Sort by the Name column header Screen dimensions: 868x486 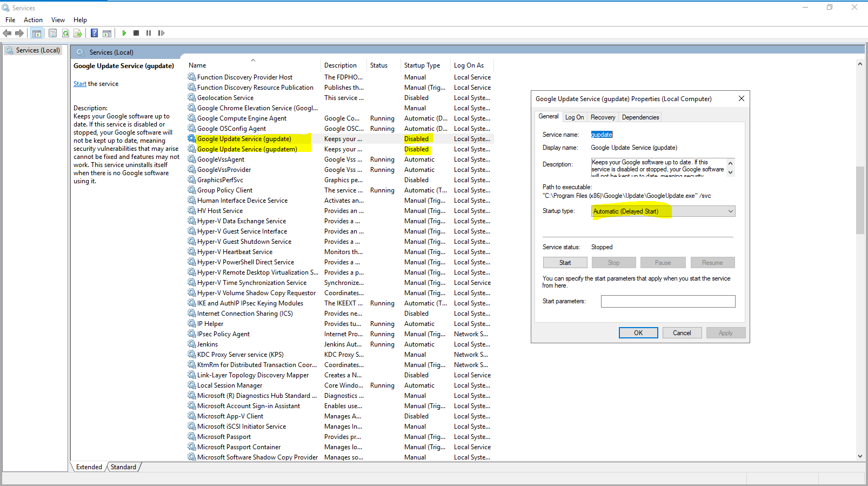[x=252, y=65]
